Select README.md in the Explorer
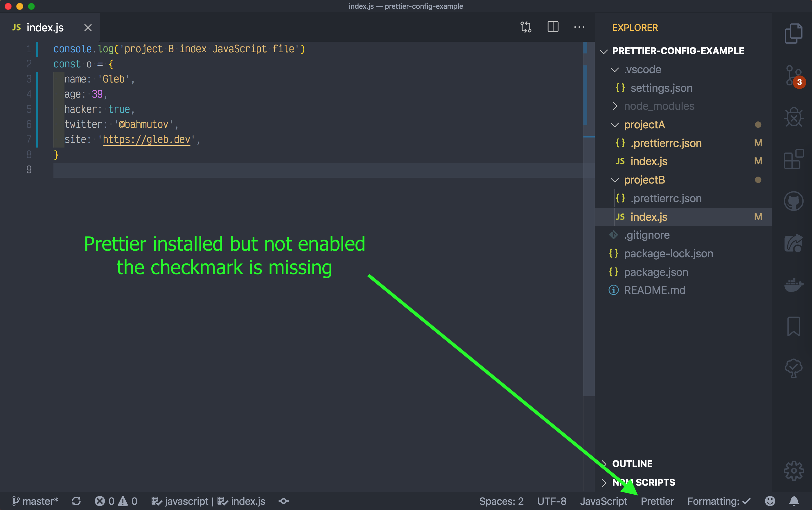812x510 pixels. click(x=655, y=290)
